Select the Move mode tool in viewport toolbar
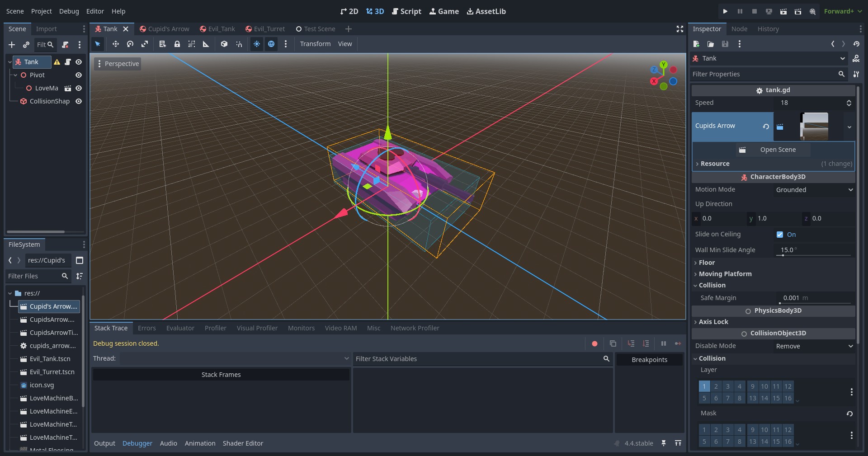This screenshot has width=868, height=456. [115, 44]
